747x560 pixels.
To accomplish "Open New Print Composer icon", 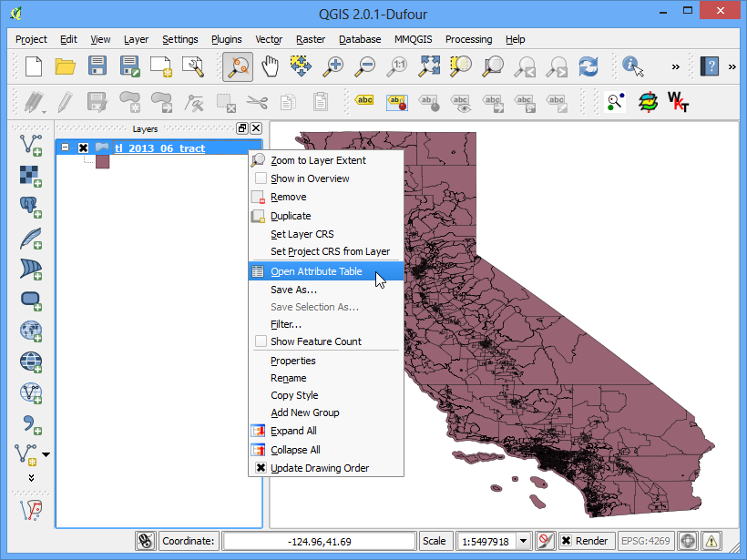I will pos(161,66).
